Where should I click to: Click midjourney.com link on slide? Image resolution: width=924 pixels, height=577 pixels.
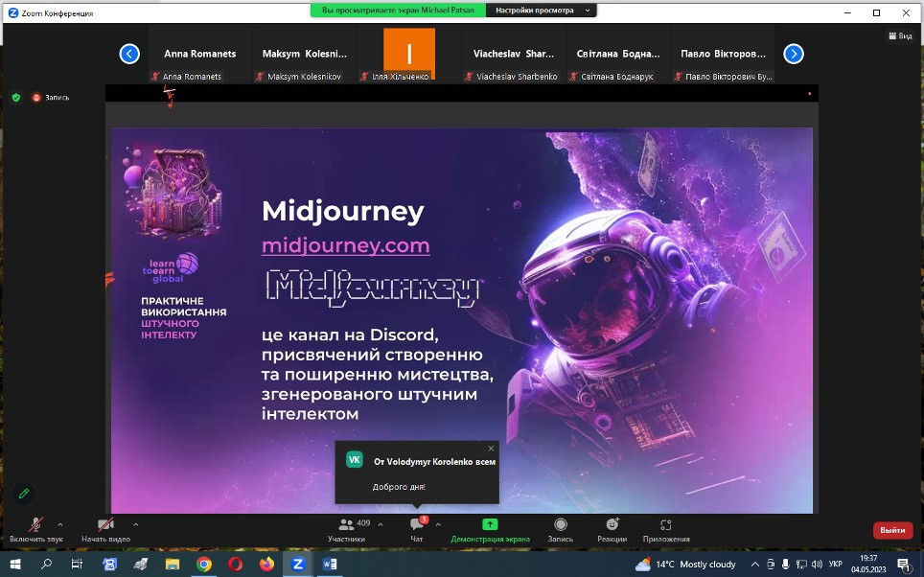[346, 245]
